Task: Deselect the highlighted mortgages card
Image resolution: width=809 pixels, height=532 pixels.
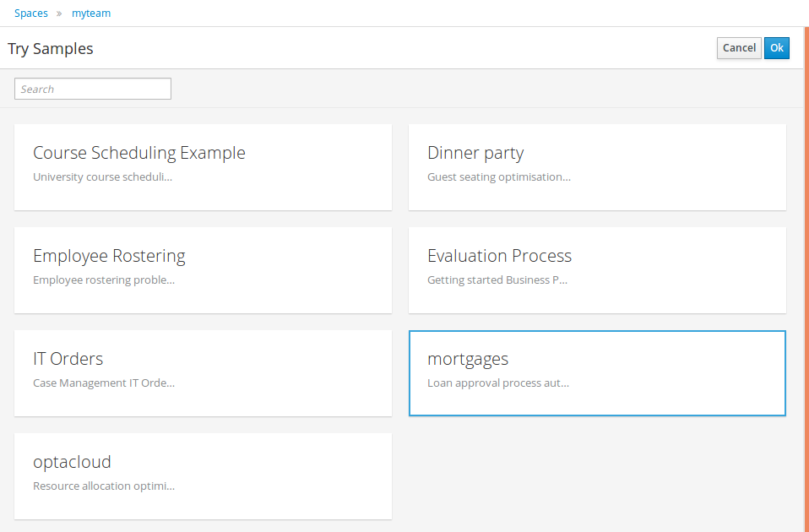Action: (597, 373)
